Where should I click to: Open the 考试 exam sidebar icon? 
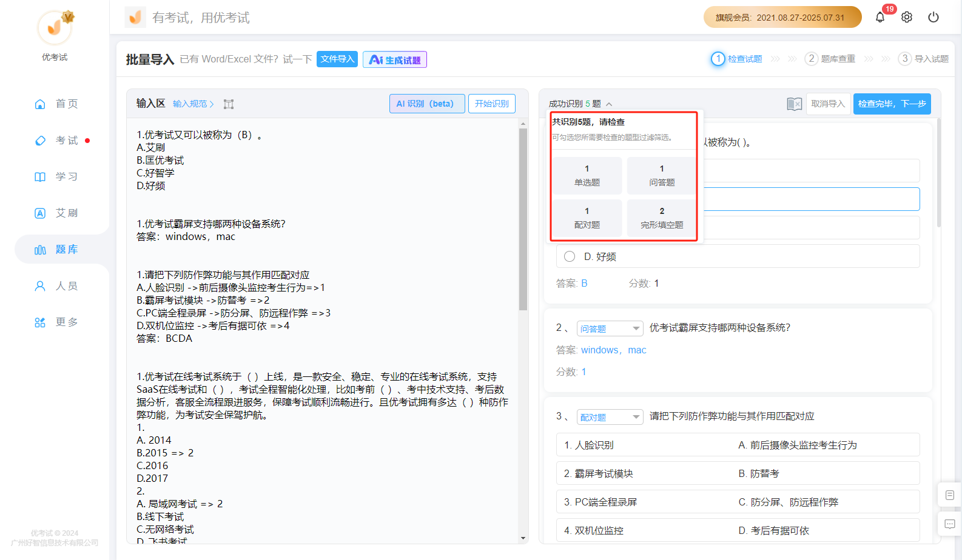click(x=40, y=141)
